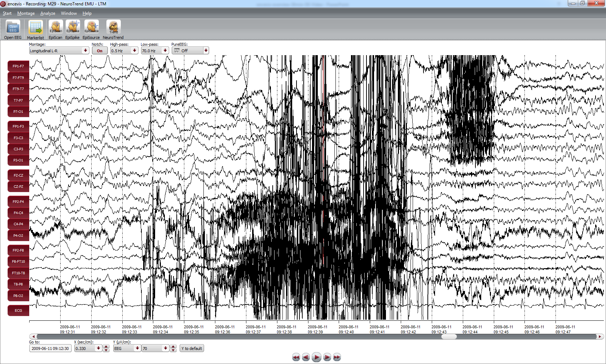Select the P7-O1 channel label

coord(18,112)
